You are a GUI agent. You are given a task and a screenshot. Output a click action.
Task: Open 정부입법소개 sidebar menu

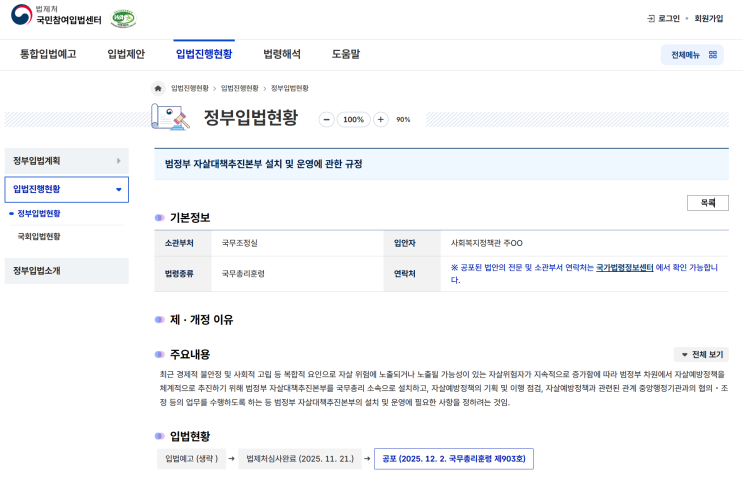click(x=66, y=271)
